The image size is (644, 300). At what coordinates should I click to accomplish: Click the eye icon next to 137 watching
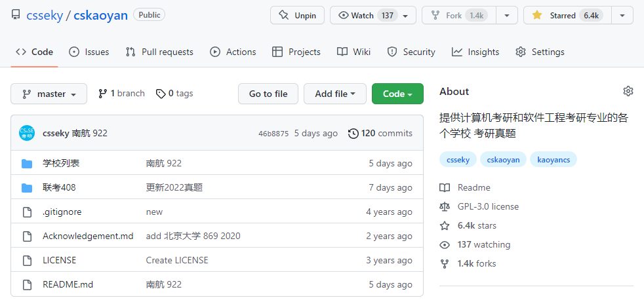click(x=445, y=245)
